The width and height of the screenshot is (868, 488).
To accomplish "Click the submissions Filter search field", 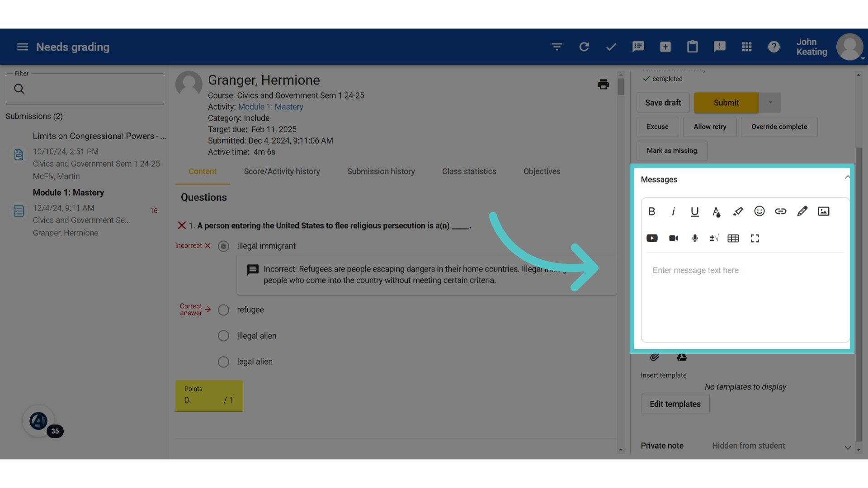I will click(85, 89).
